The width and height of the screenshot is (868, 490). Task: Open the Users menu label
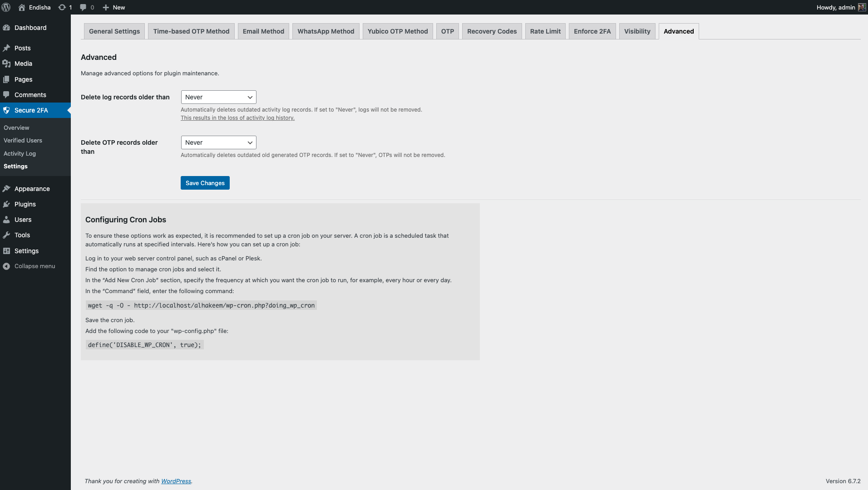coord(23,220)
